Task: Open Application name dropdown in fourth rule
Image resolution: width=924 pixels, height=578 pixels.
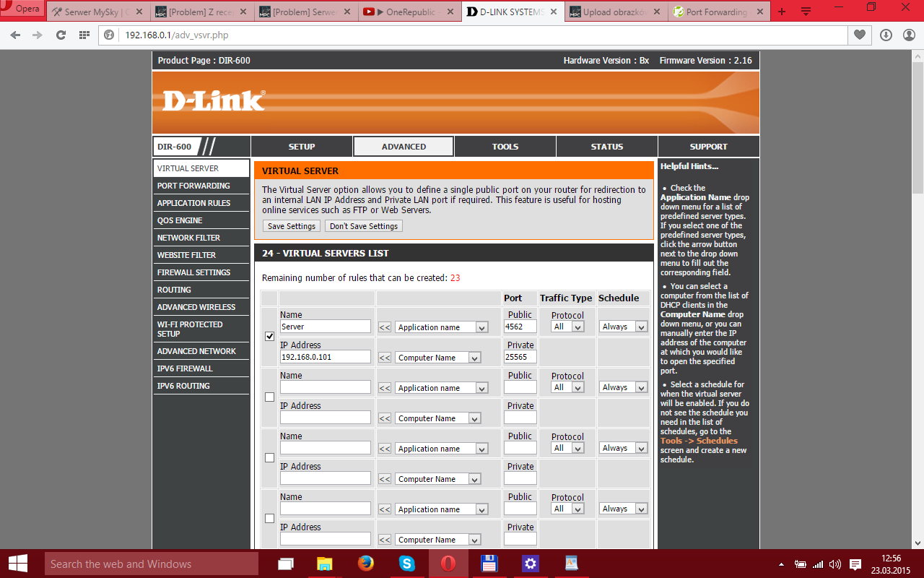Action: [x=441, y=509]
